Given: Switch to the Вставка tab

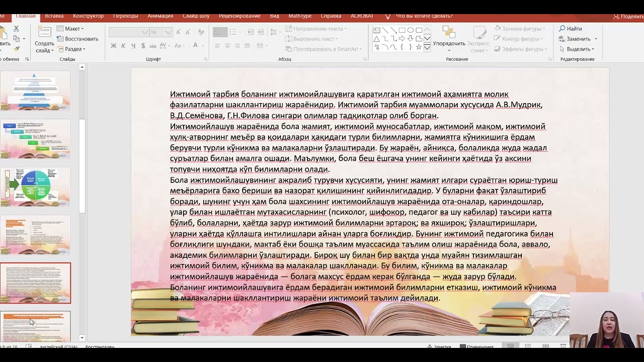Looking at the screenshot, I should pos(54,16).
